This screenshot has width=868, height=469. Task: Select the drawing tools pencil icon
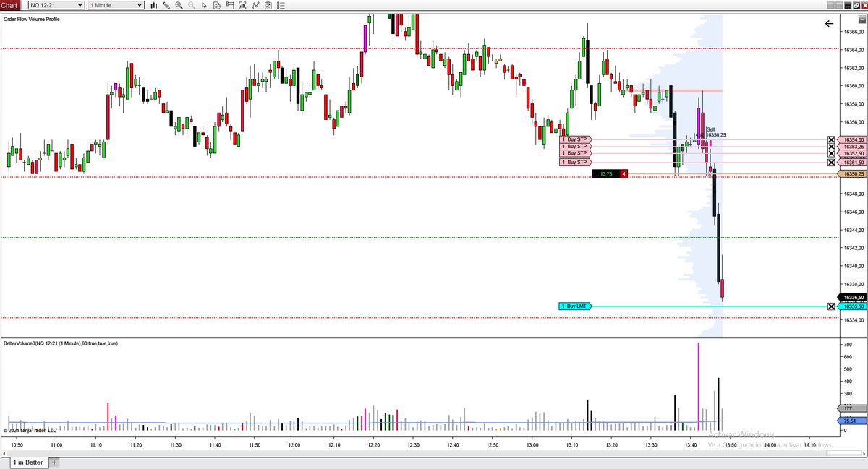point(166,5)
